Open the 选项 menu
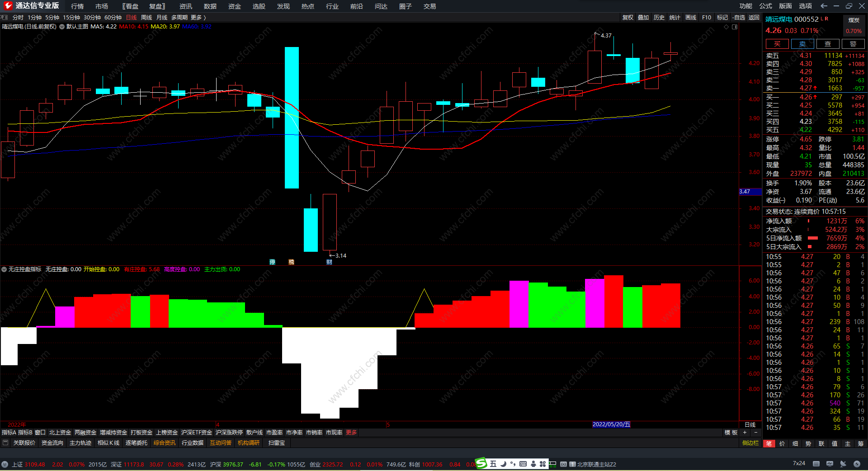This screenshot has width=868, height=471. (806, 6)
